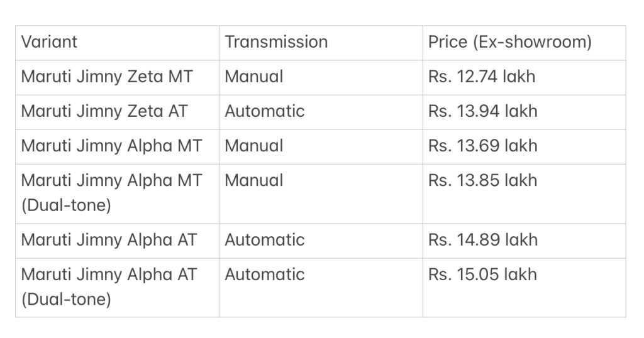Click the Rs. 12.74 lakh price cell
644x338 pixels.
[524, 77]
